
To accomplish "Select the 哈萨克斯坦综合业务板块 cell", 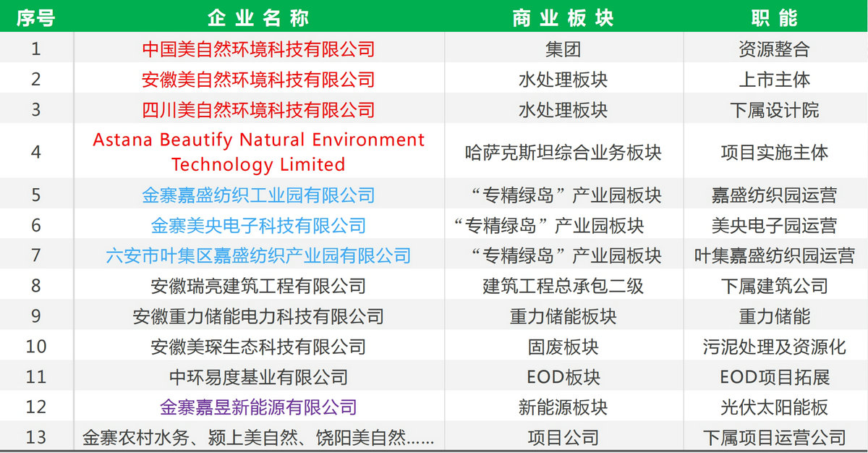I will point(563,153).
